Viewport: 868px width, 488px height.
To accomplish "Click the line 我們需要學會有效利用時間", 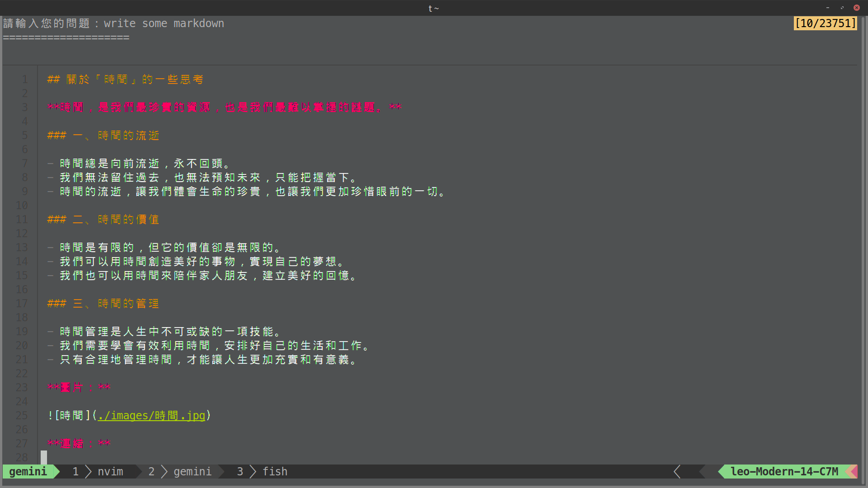I will (x=215, y=346).
